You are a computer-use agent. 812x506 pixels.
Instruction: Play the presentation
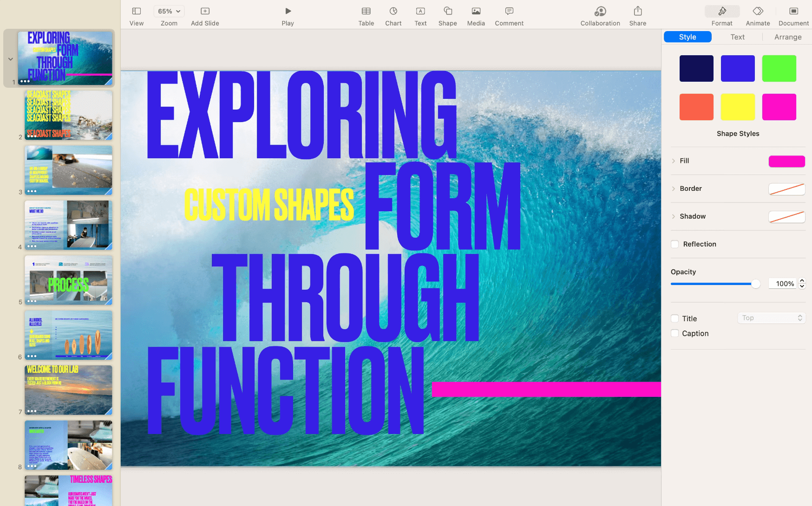pos(288,15)
